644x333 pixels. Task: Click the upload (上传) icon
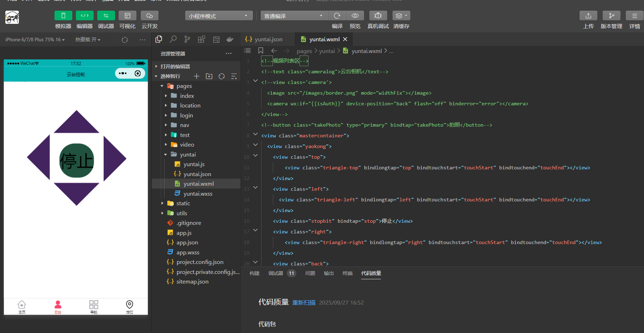click(x=588, y=16)
